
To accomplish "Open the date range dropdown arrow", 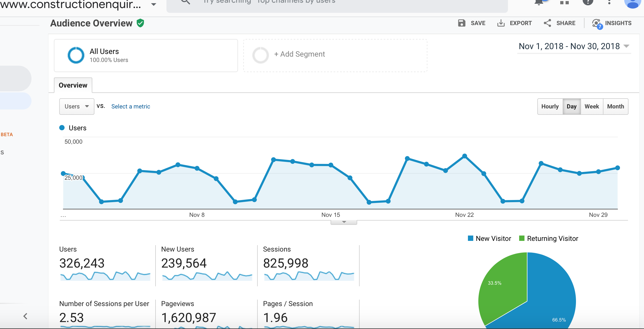I will [626, 46].
